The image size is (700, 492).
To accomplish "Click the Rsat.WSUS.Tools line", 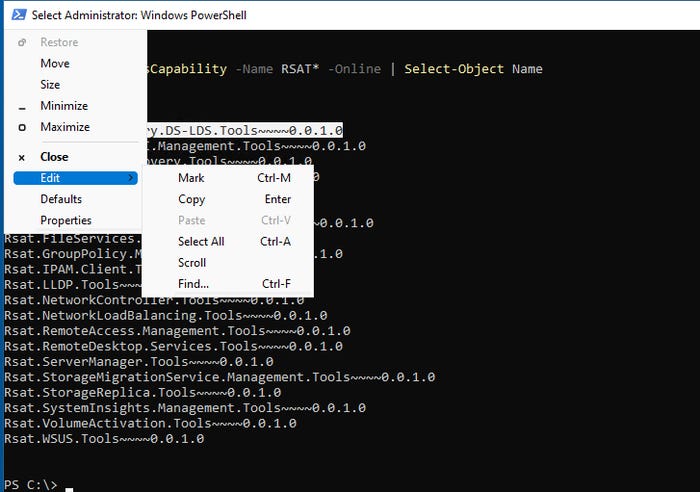I will (104, 439).
